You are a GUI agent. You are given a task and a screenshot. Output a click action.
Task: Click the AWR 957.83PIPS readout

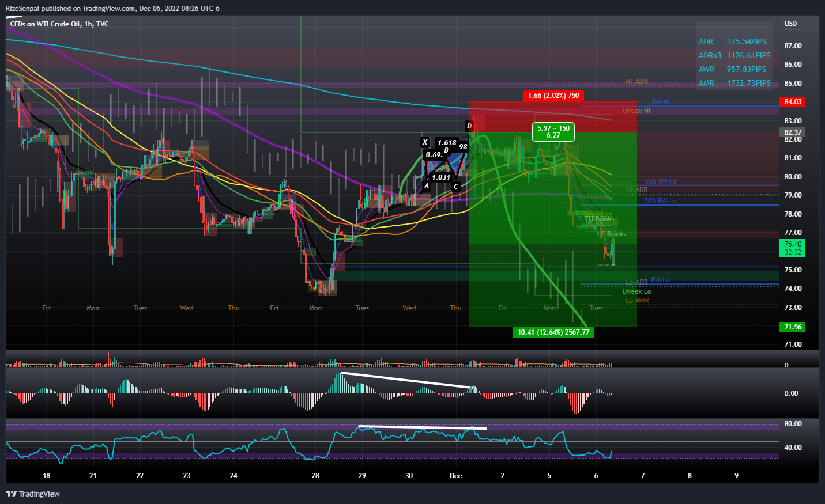click(x=732, y=69)
